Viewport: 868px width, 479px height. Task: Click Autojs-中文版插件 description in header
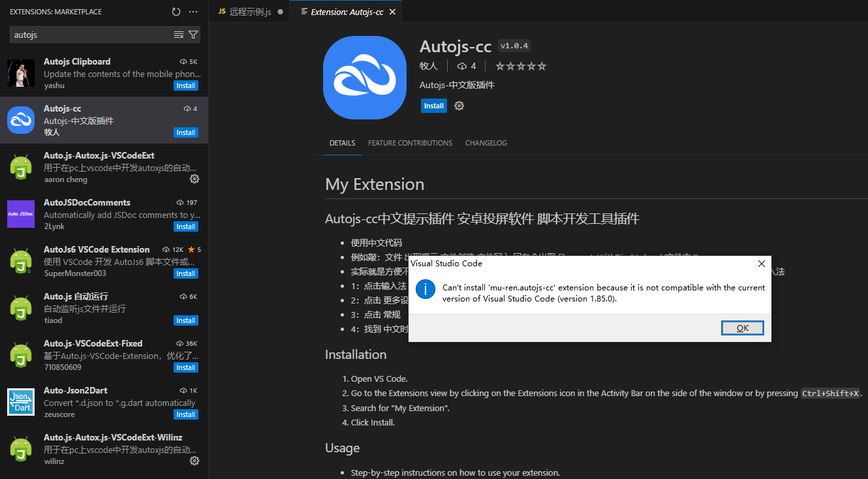click(457, 85)
